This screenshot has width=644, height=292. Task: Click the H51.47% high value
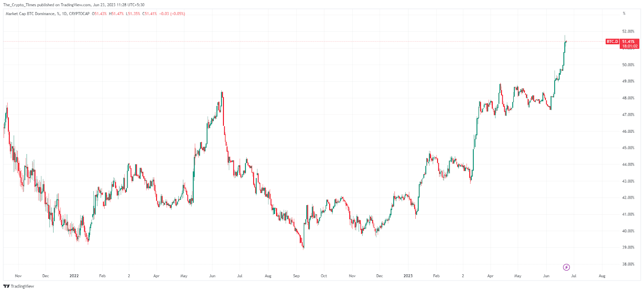116,14
